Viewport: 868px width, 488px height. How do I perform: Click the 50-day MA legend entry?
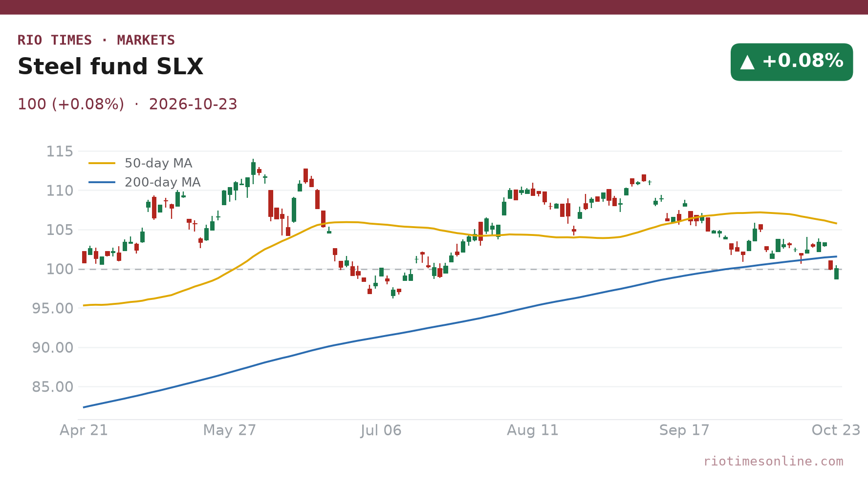[x=141, y=163]
